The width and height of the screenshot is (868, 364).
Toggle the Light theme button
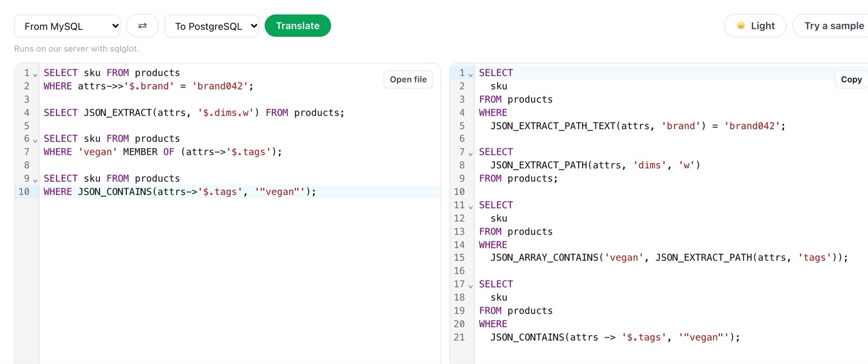[x=755, y=25]
